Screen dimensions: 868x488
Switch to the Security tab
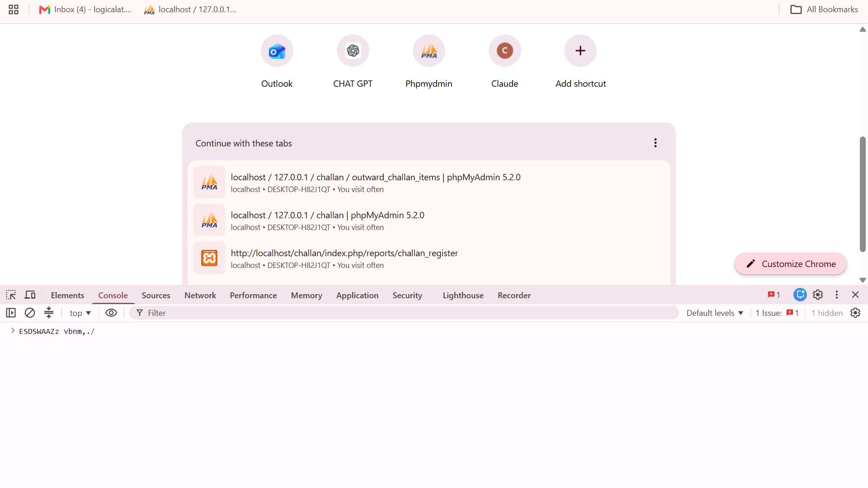[407, 296]
